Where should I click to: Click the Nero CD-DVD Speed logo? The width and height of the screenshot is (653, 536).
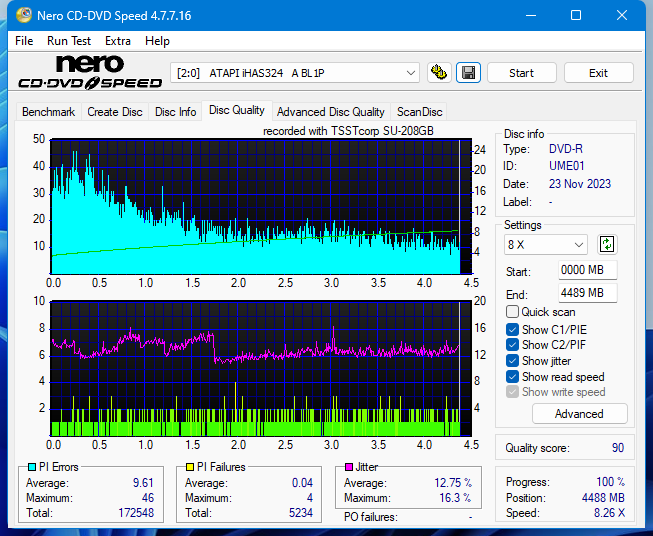point(90,72)
